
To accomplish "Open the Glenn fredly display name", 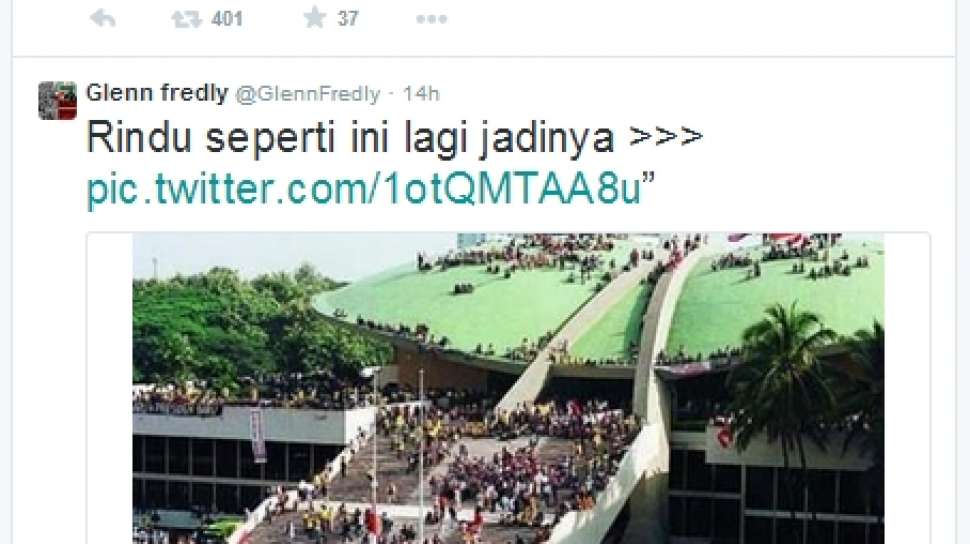I will click(157, 93).
